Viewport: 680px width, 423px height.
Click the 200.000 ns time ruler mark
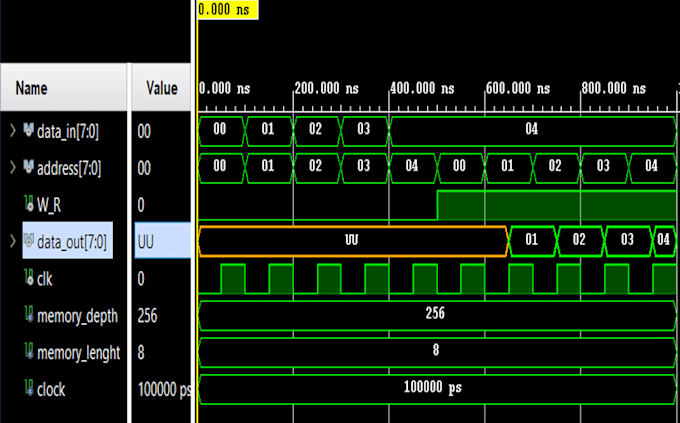click(x=327, y=88)
